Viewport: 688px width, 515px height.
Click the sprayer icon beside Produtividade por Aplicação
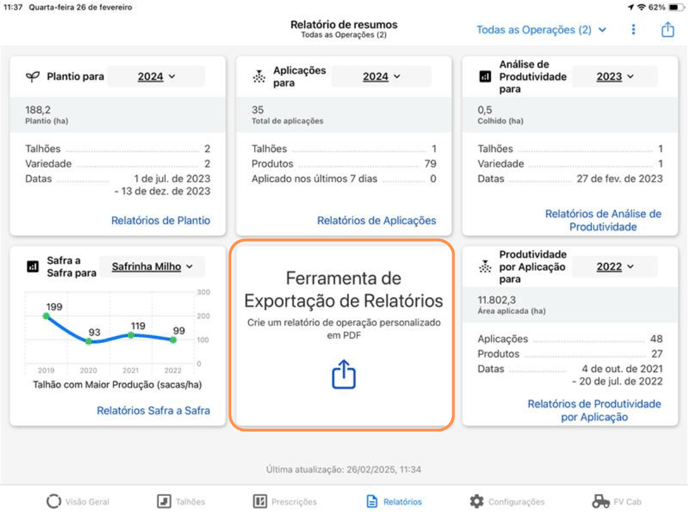485,266
